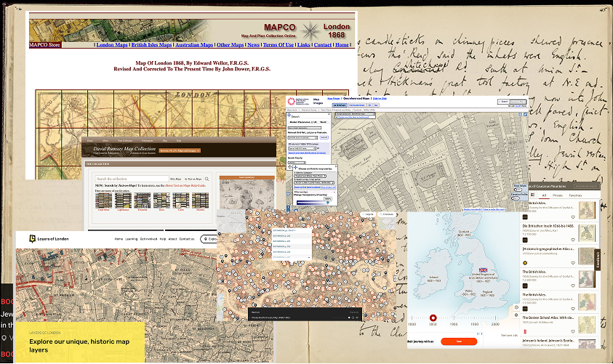
Task: Click the orange Browse maps and images button
Action: point(180,150)
